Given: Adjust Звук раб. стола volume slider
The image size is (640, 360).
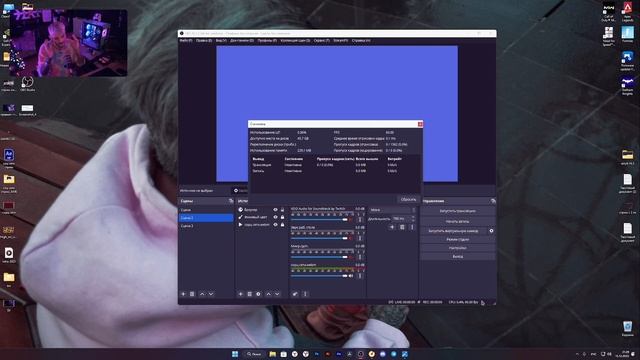Looking at the screenshot, I should (x=319, y=238).
